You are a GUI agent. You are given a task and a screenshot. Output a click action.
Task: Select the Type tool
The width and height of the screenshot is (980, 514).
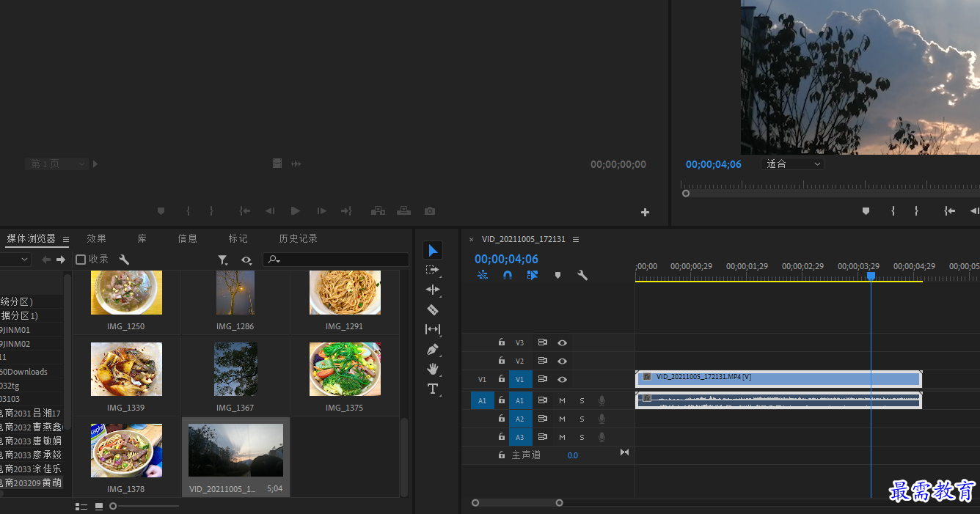(x=433, y=389)
